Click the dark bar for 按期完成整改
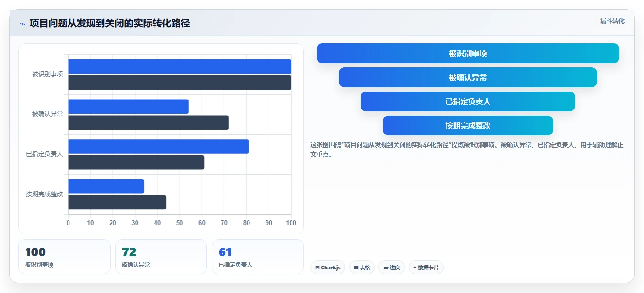Viewport: 644px width, 293px height. point(117,202)
